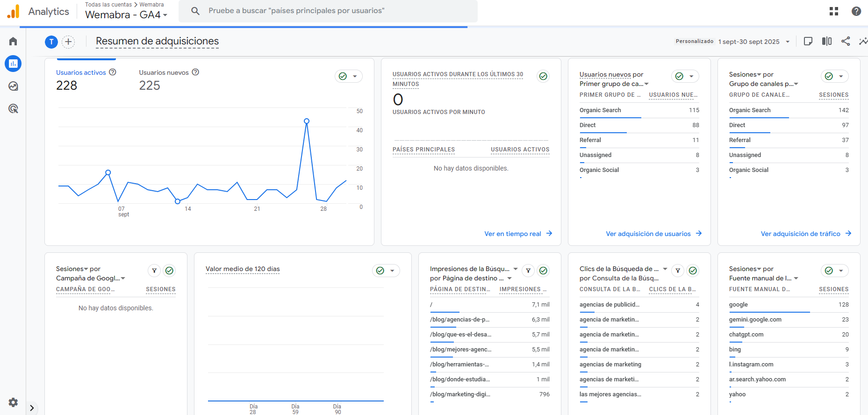Open the Explore icon in sidebar

tap(13, 86)
